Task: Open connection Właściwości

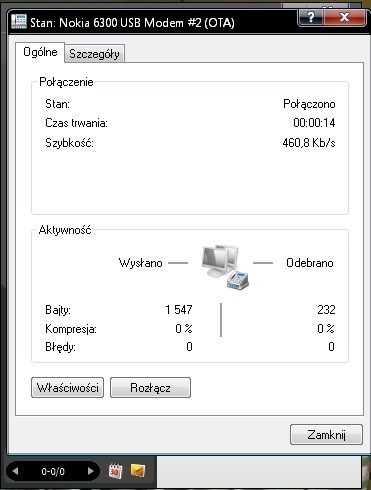Action: 68,388
